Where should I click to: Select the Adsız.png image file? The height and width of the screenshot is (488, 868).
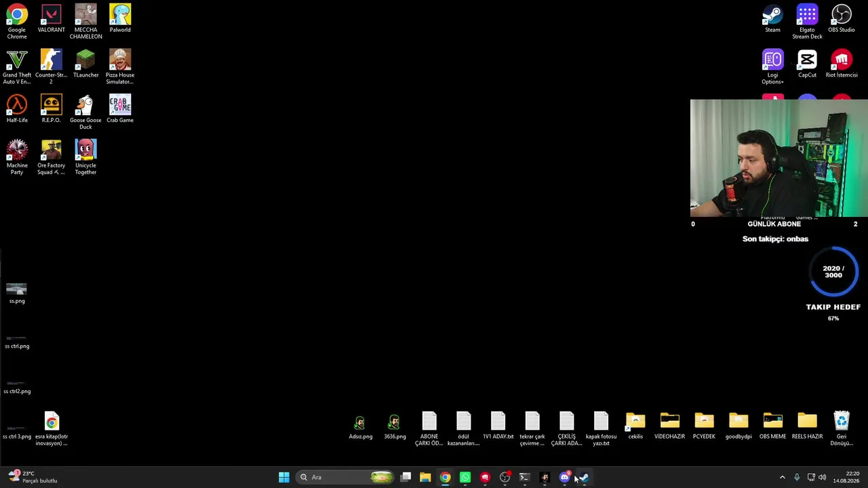(x=360, y=426)
